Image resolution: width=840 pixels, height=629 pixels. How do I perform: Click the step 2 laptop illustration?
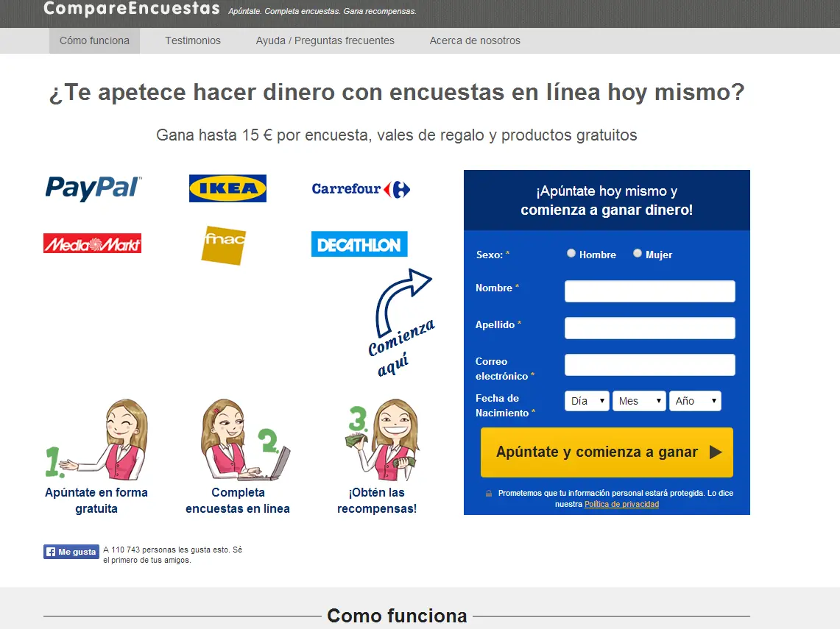[245, 439]
